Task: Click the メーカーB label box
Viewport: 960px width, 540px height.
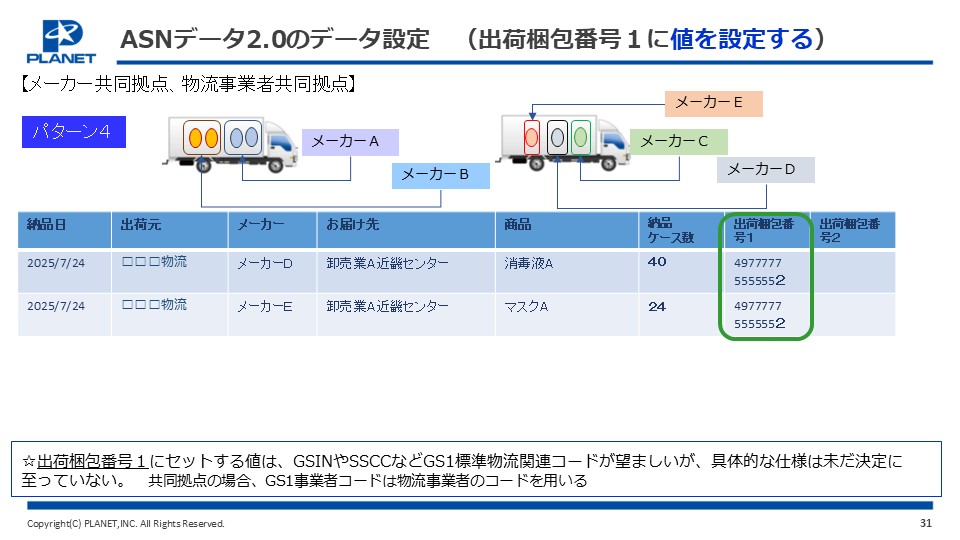Action: pyautogui.click(x=441, y=175)
